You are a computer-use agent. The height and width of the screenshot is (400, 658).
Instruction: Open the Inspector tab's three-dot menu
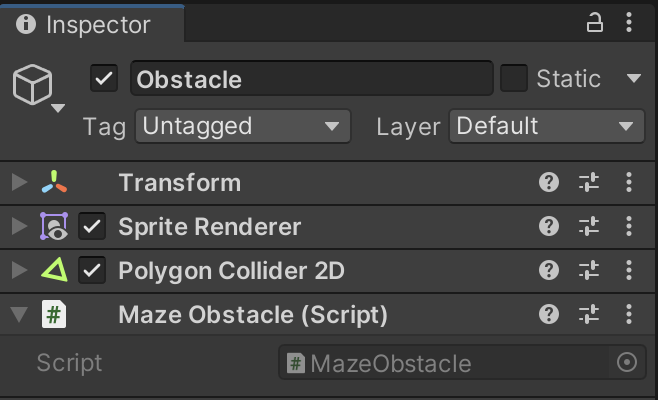click(x=628, y=22)
